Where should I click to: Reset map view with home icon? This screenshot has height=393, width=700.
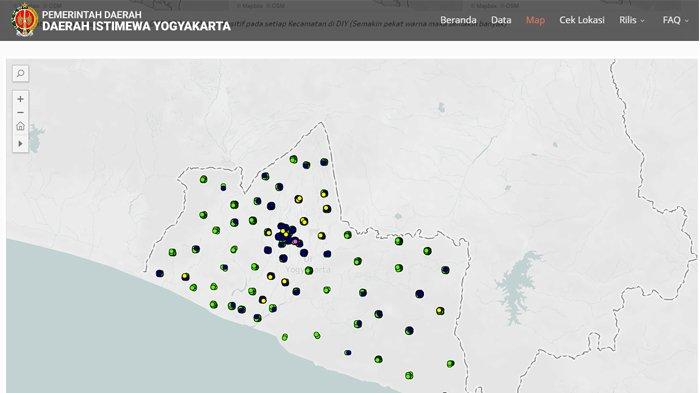[21, 126]
